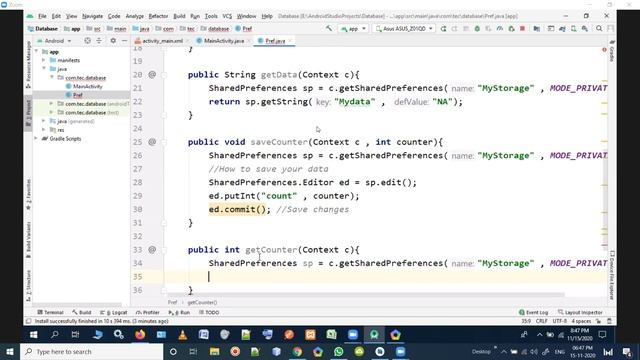Hide the project panel with minus icon
Viewport: 640px width, 360px height.
pyautogui.click(x=124, y=41)
